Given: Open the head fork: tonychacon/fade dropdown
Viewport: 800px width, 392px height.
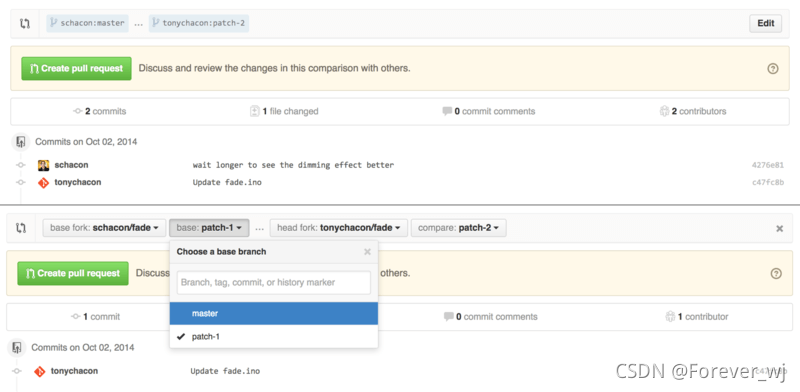Looking at the screenshot, I should tap(339, 228).
